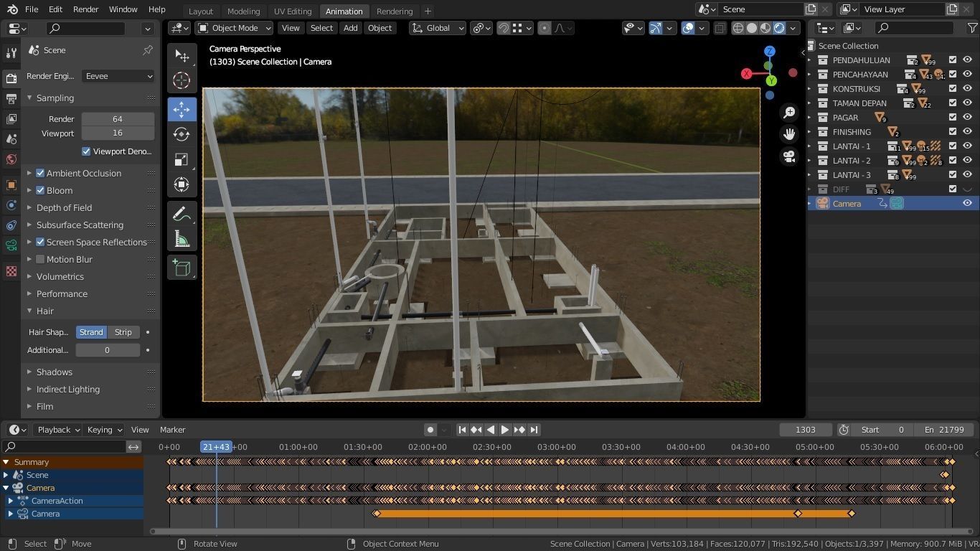
Task: Pin the Scene properties panel
Action: coord(148,50)
